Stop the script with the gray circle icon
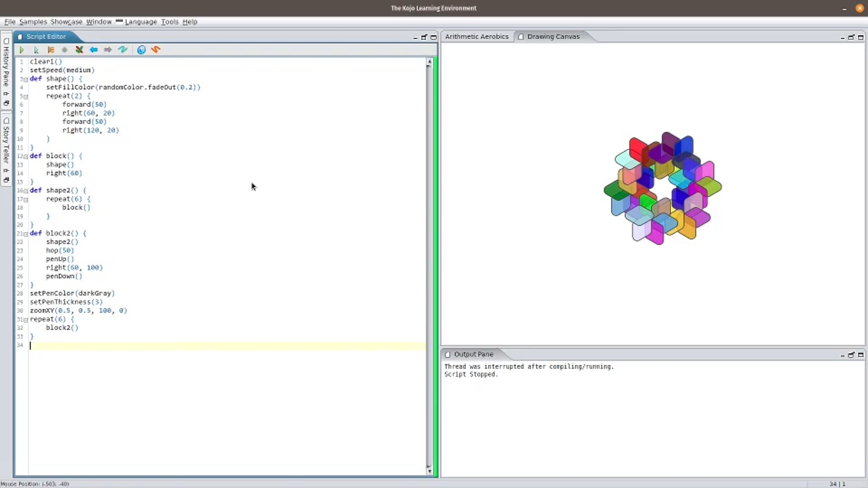 pyautogui.click(x=65, y=50)
